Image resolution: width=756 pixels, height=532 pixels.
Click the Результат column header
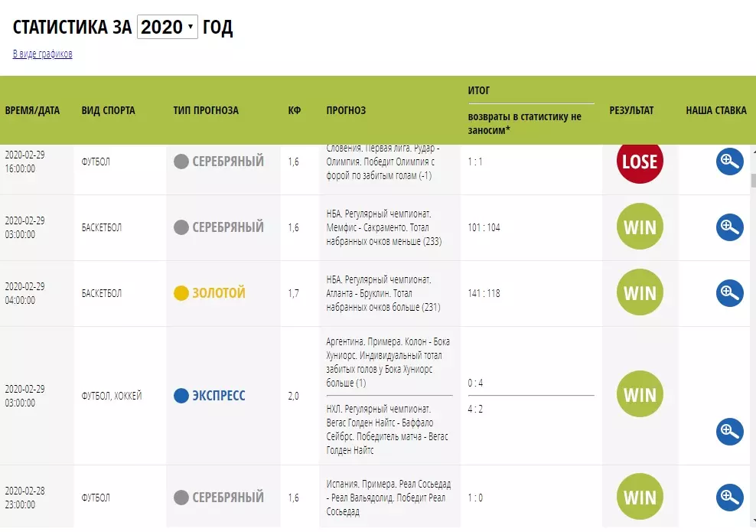pyautogui.click(x=631, y=110)
